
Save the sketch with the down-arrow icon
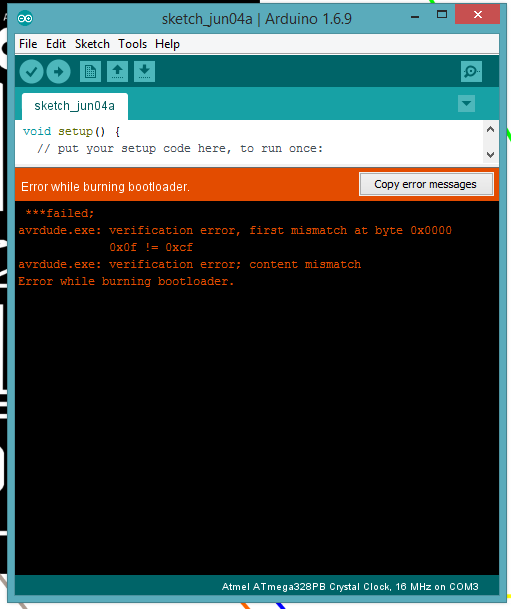(144, 71)
